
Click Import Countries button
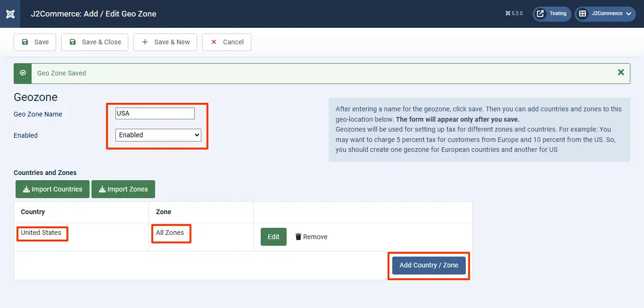click(52, 189)
